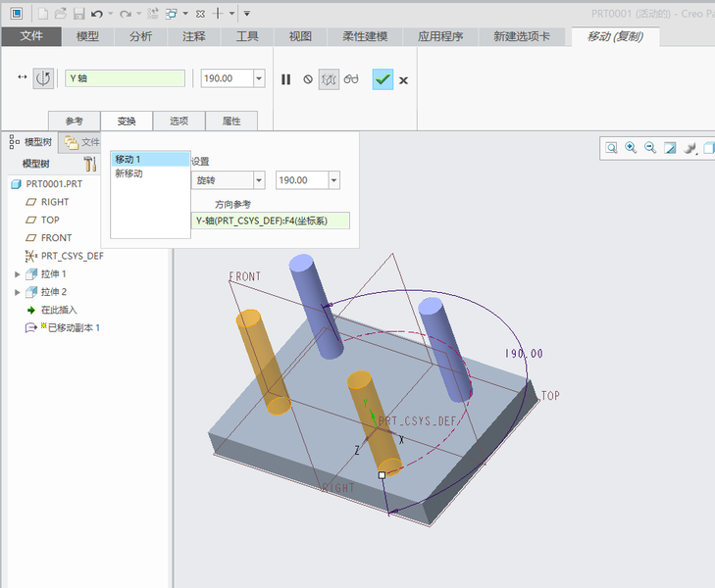Open the dashboard 190.00 value dropdown
Screen dimensions: 715x588
click(x=259, y=78)
